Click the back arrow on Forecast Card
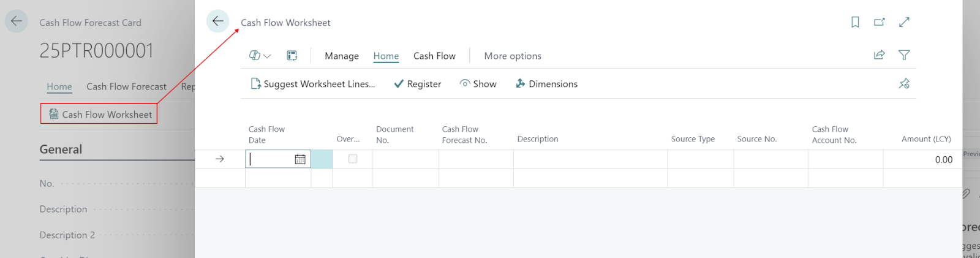 pos(17,21)
